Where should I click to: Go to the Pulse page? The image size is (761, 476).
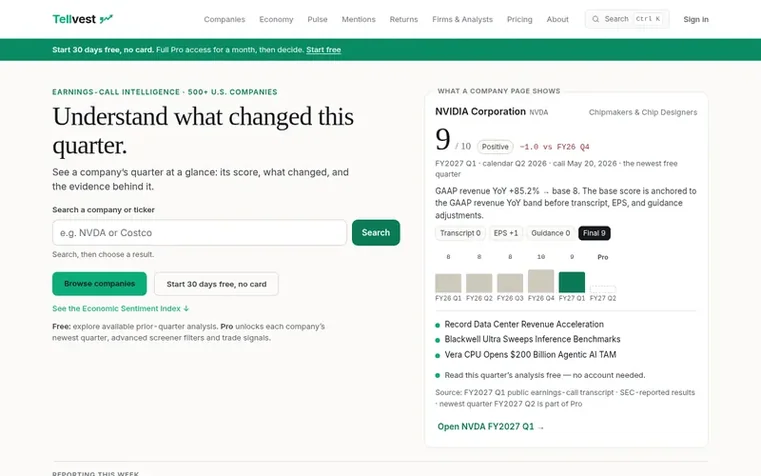[x=317, y=19]
